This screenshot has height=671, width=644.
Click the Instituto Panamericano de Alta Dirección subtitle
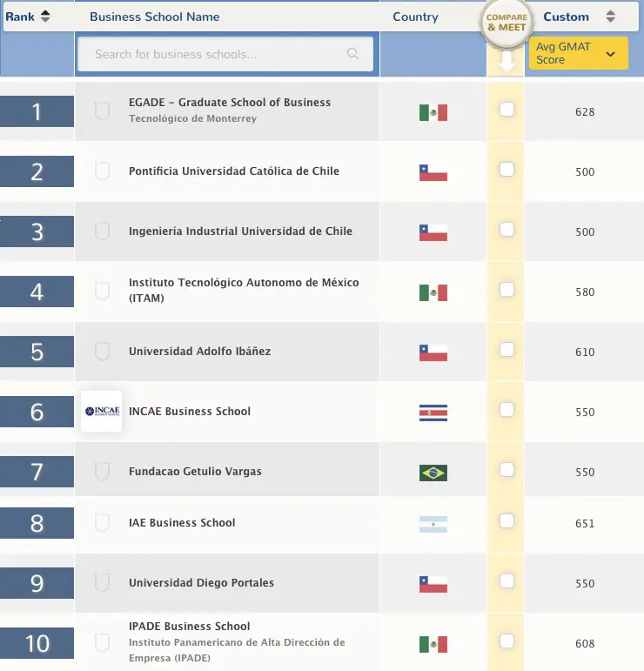[x=237, y=650]
